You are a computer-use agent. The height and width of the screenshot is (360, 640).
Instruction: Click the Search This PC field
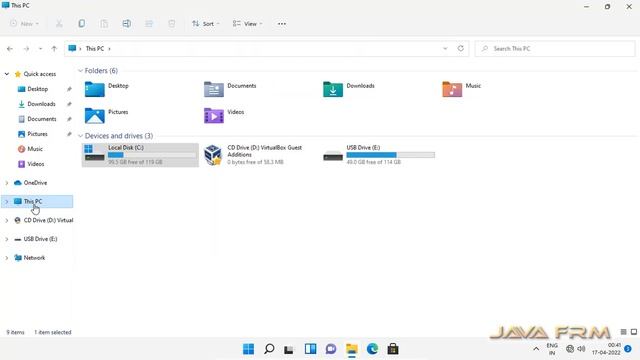tap(555, 49)
